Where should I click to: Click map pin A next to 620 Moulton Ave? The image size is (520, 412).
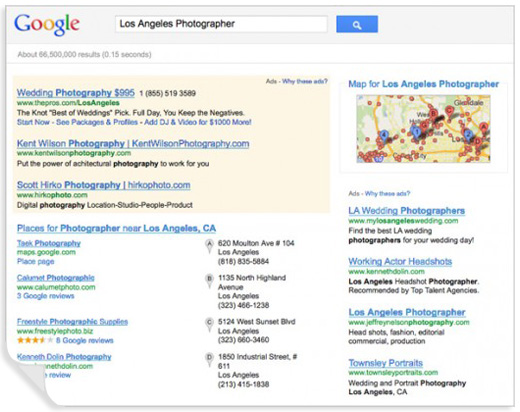tap(209, 246)
